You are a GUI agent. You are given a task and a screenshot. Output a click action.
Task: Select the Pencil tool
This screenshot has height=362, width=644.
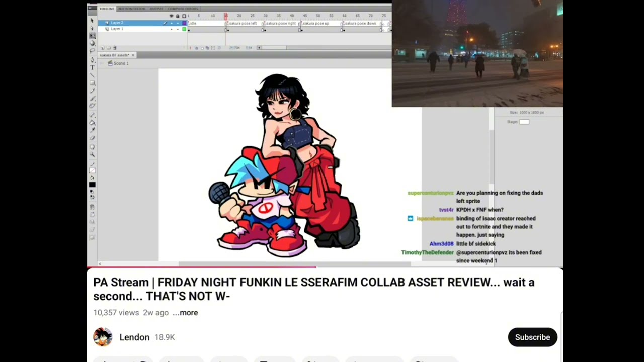(93, 90)
